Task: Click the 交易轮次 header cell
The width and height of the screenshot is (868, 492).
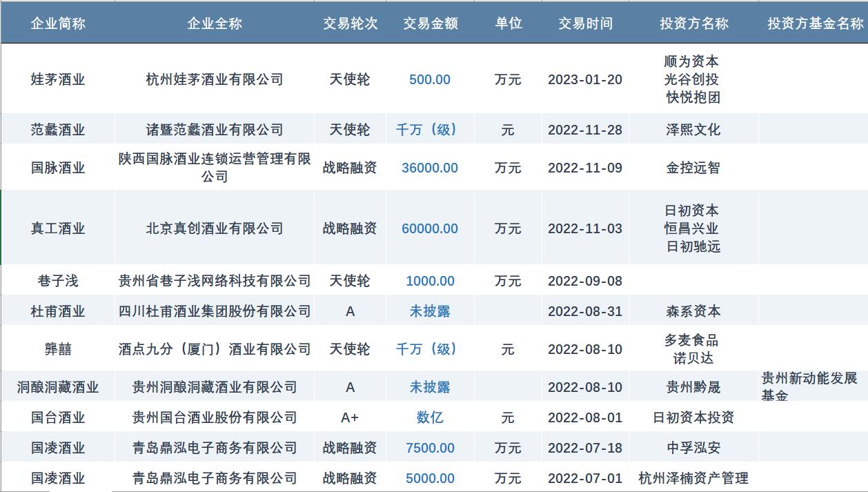Action: [x=351, y=23]
